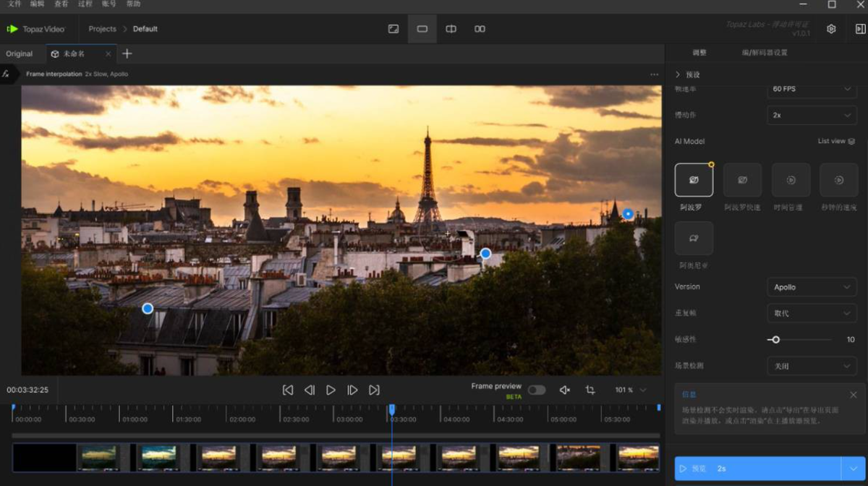Open the Version Apollo dropdown

[x=811, y=287]
